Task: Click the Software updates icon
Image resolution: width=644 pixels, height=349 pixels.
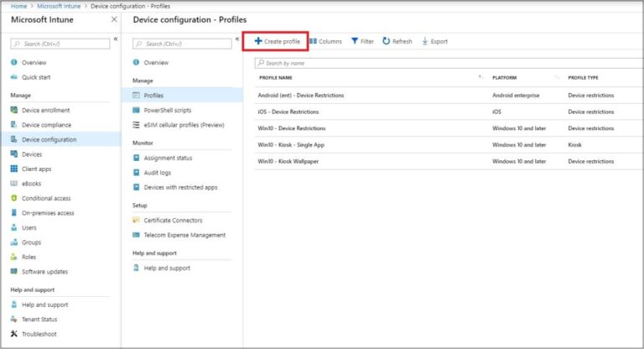Action: 14,271
